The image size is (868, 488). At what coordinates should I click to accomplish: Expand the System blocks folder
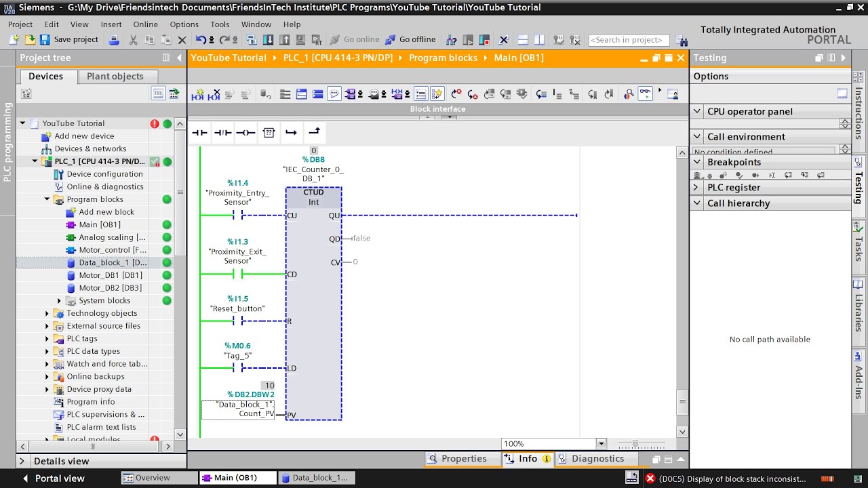59,300
